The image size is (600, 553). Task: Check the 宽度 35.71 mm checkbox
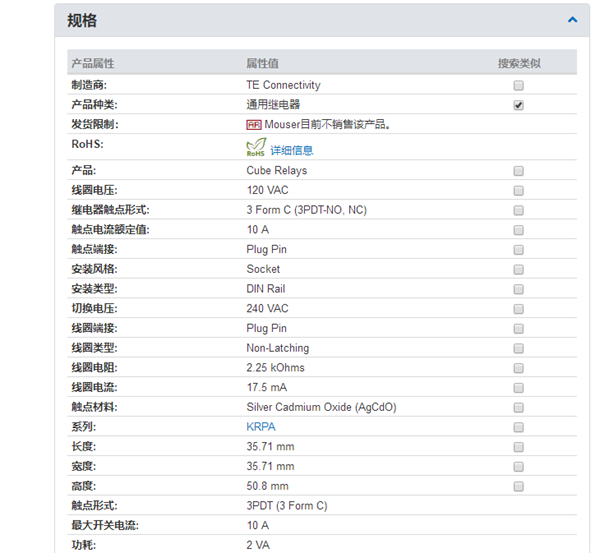coord(518,467)
